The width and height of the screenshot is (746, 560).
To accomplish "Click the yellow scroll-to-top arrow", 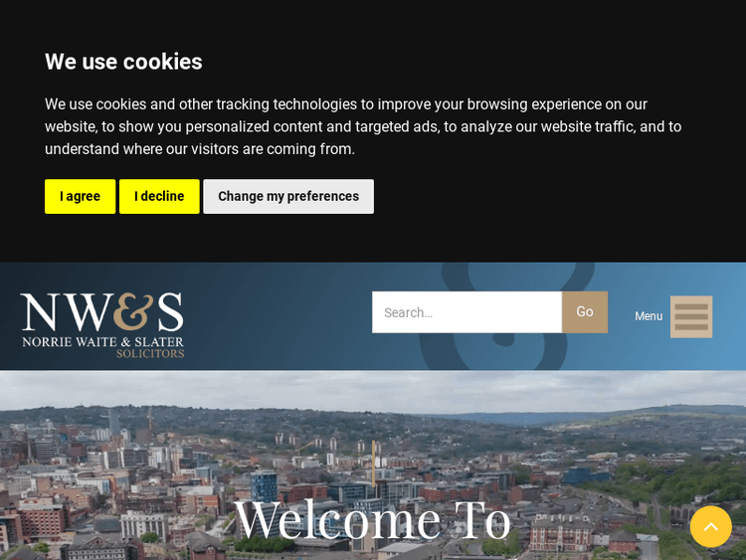I will pos(711,527).
